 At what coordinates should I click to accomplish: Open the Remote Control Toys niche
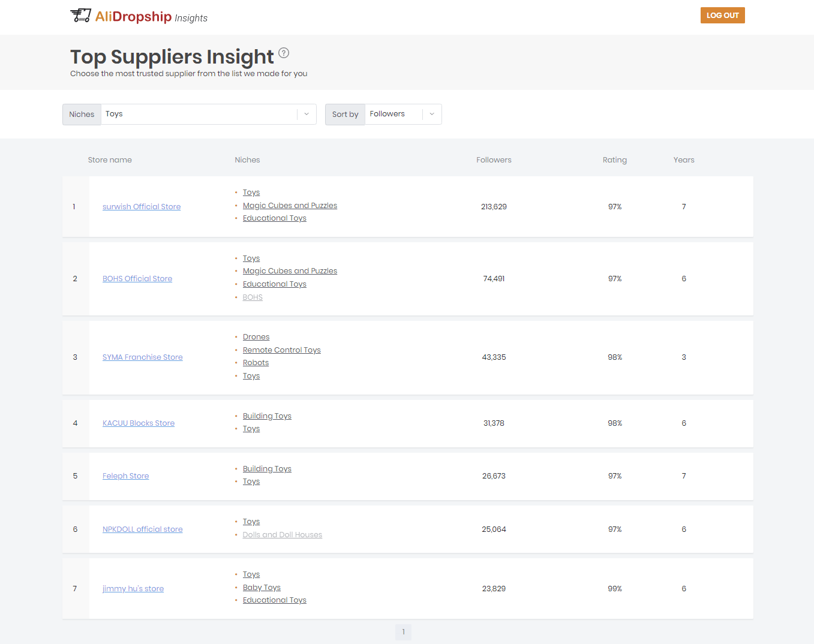(x=282, y=350)
